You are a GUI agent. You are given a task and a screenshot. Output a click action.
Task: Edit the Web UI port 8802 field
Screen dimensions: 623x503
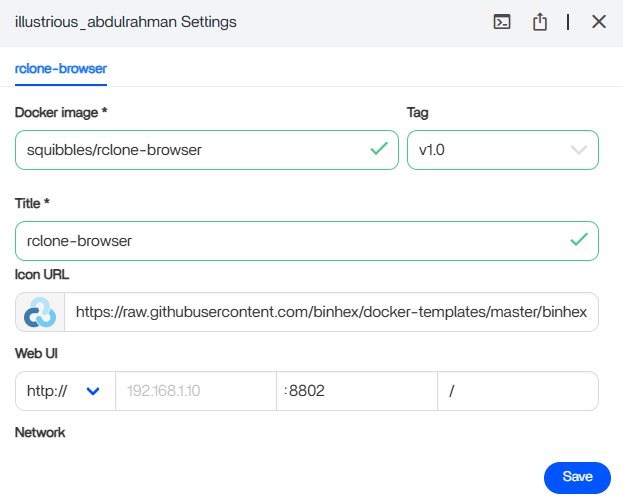click(357, 391)
